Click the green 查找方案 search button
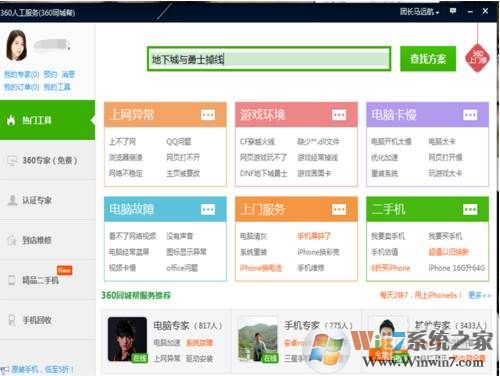 tap(428, 59)
